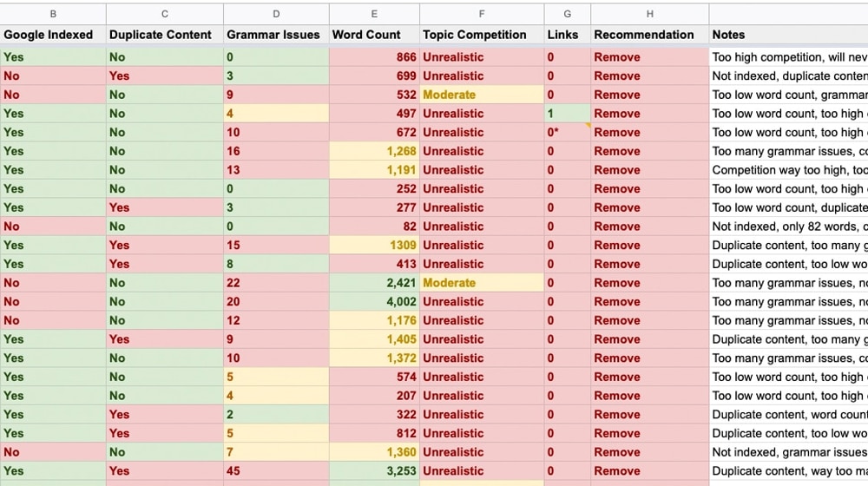Select the word count cell 1,372
Viewport: 868px width, 486px height.
pyautogui.click(x=374, y=358)
